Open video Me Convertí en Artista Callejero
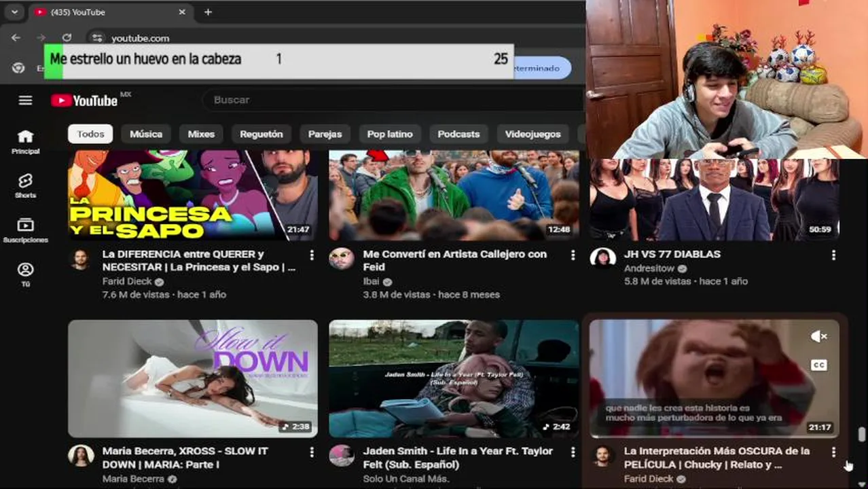 click(455, 261)
